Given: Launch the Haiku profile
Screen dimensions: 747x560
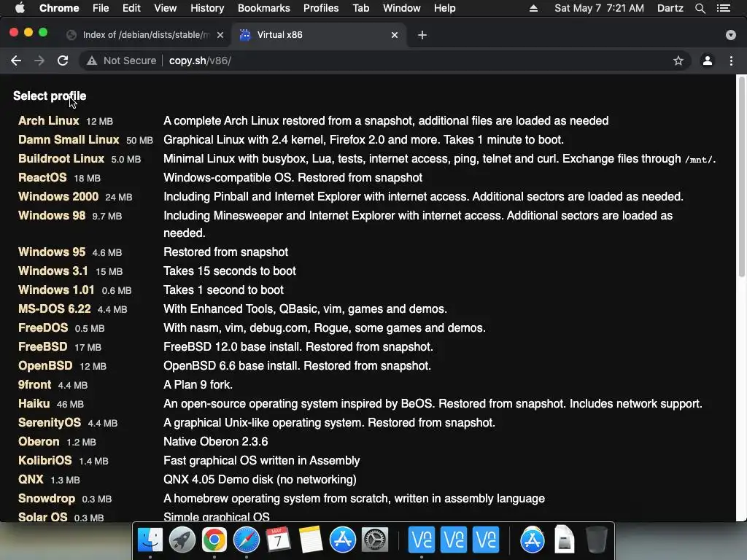Looking at the screenshot, I should [x=34, y=404].
